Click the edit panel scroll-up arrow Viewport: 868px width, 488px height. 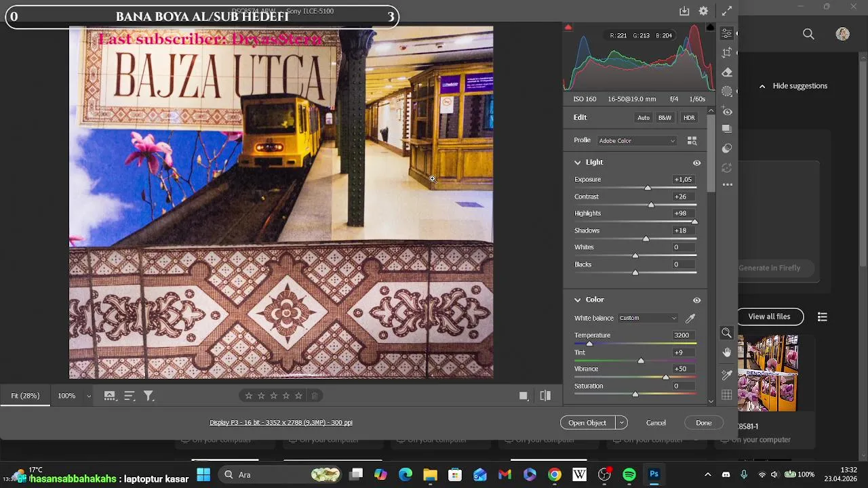[711, 110]
